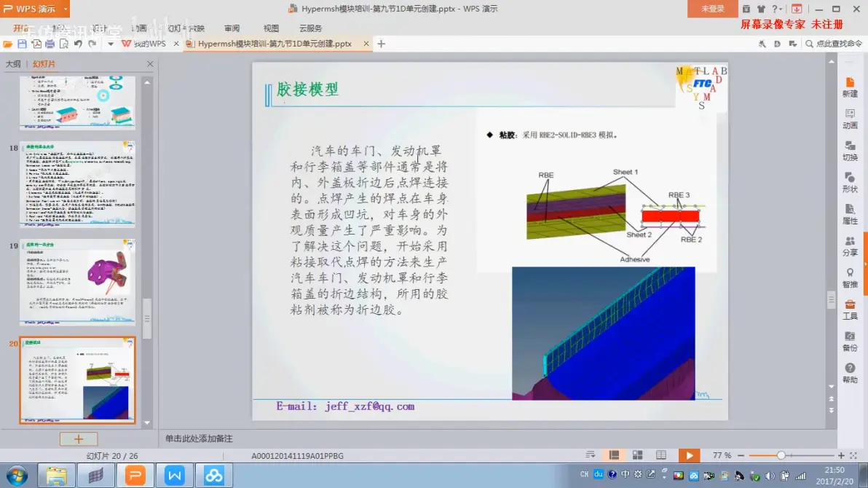This screenshot has width=868, height=488.
Task: Expand the quick access toolbar dropdown arrow
Action: 111,44
